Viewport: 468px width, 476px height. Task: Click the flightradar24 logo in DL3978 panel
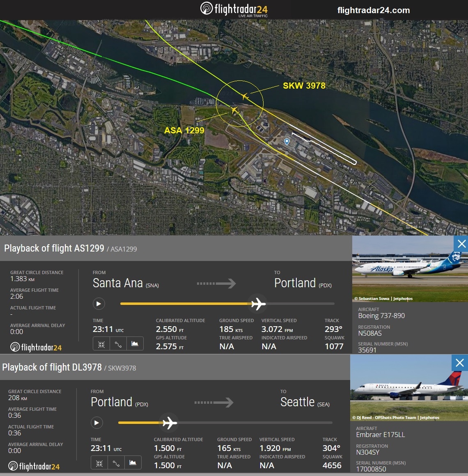(34, 466)
